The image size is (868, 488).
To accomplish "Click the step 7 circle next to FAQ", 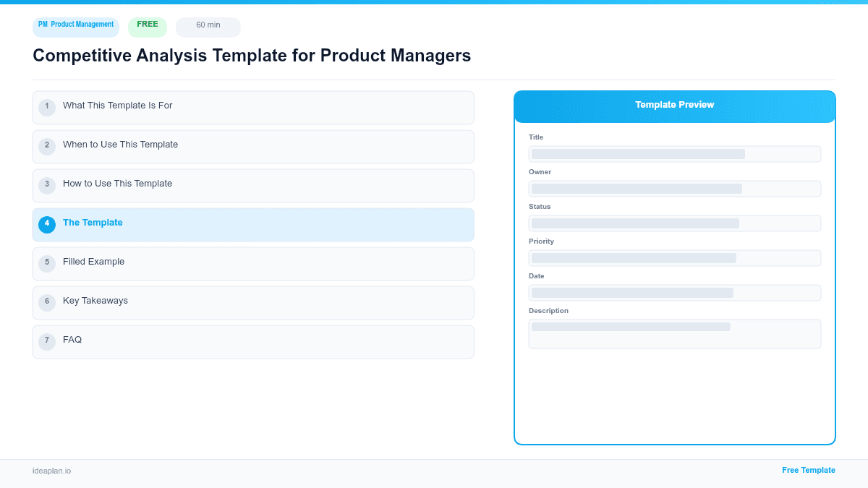I will (47, 341).
